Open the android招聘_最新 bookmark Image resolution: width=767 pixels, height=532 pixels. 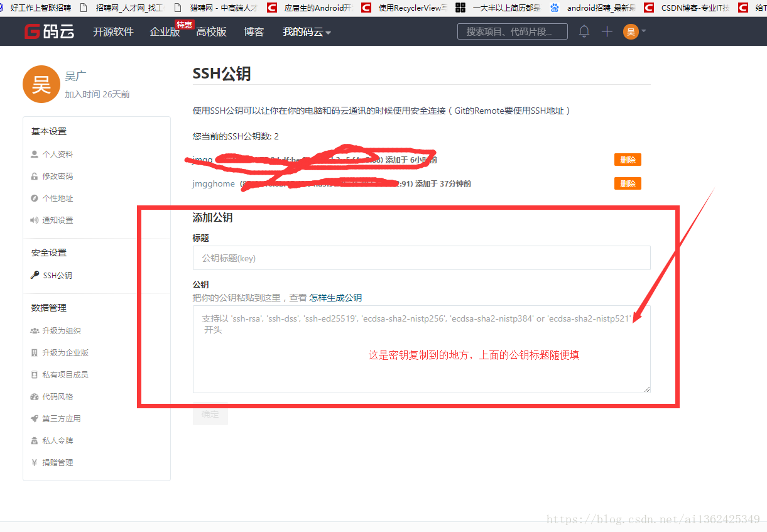pyautogui.click(x=594, y=8)
